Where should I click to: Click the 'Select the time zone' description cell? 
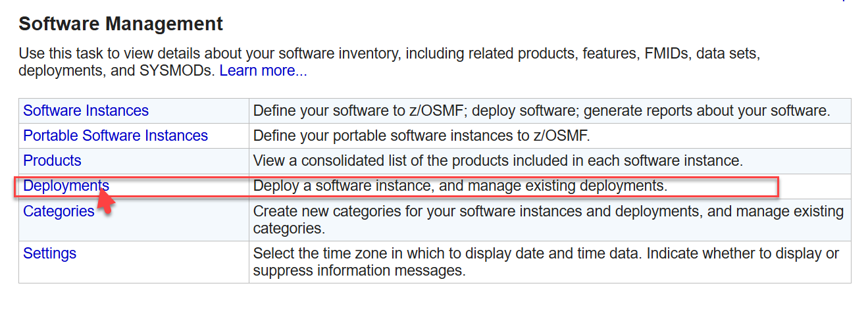(549, 262)
